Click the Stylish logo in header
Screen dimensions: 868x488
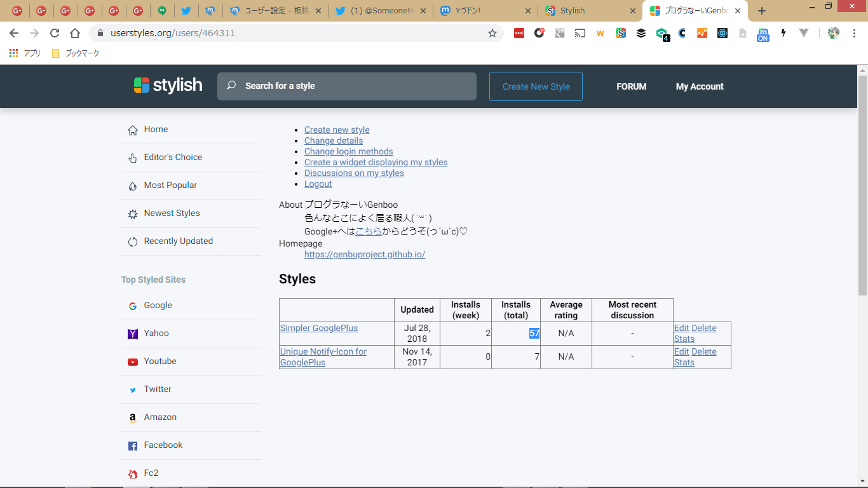tap(168, 86)
